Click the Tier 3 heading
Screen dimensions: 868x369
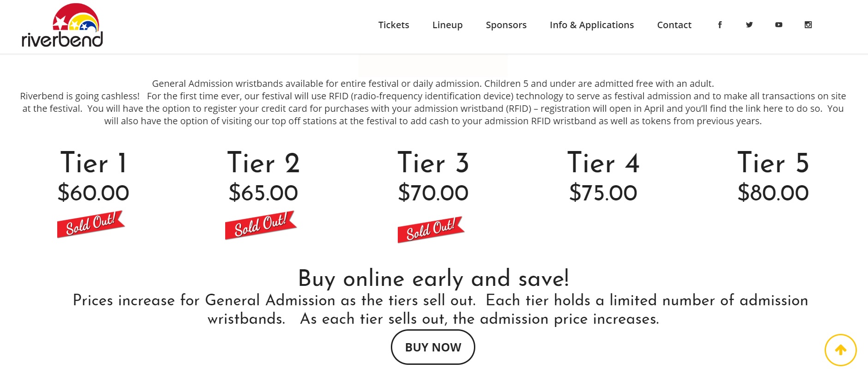(433, 163)
